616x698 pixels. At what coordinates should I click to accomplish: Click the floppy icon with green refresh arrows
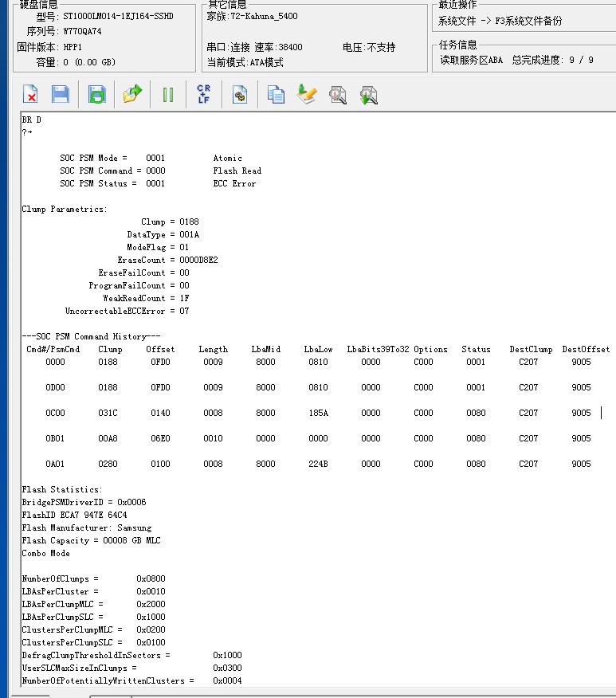[x=96, y=94]
